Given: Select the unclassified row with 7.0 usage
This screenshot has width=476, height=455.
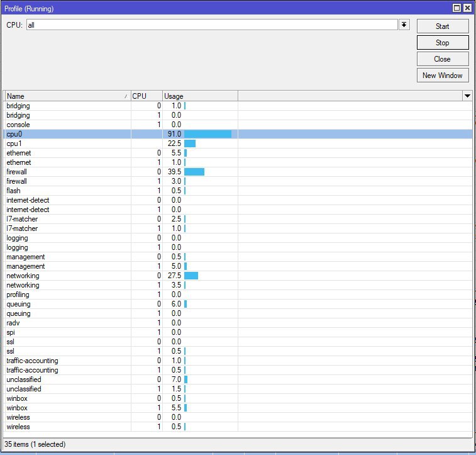Looking at the screenshot, I should click(x=238, y=379).
